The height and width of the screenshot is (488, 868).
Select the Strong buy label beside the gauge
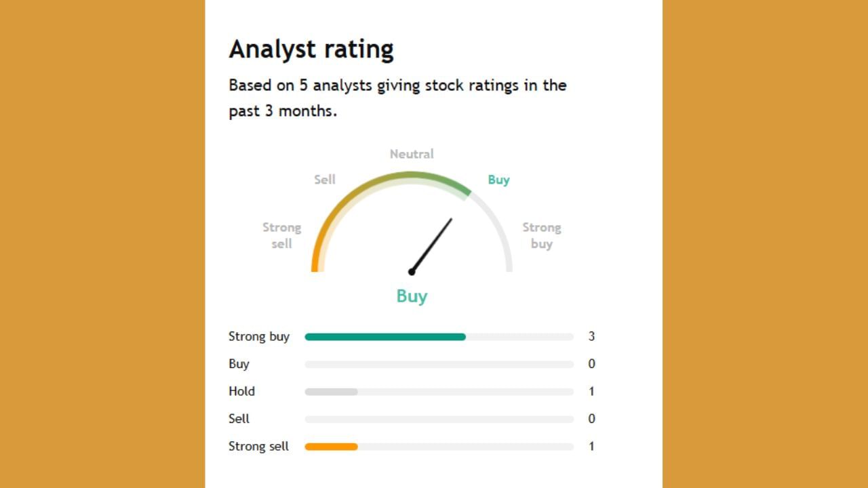(541, 235)
